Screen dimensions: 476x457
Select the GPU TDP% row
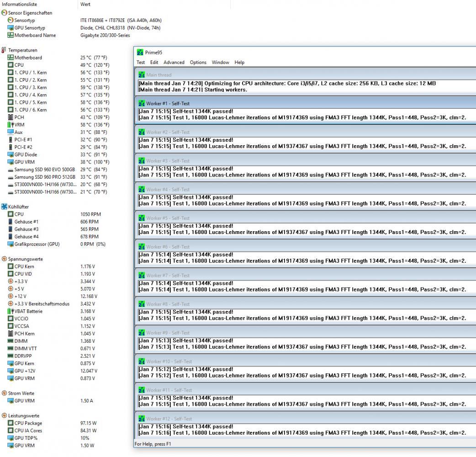[x=48, y=438]
